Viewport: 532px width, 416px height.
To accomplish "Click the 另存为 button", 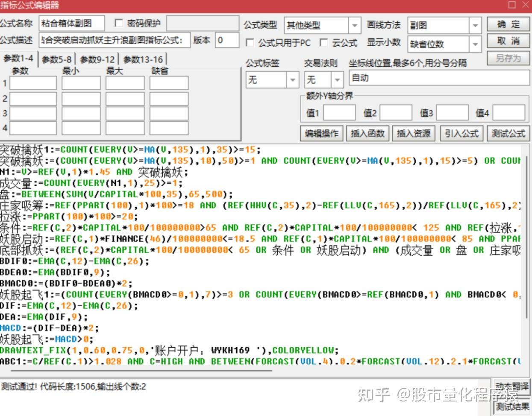I will pos(508,58).
